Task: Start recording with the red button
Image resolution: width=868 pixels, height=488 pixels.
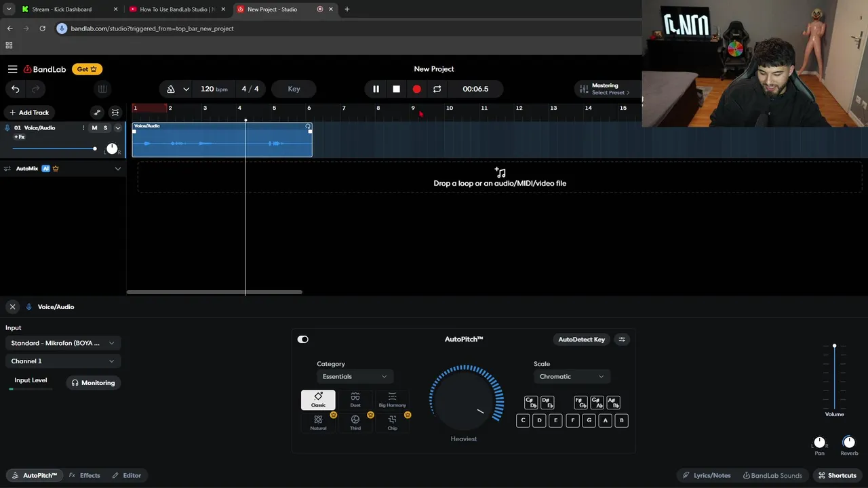Action: 416,89
